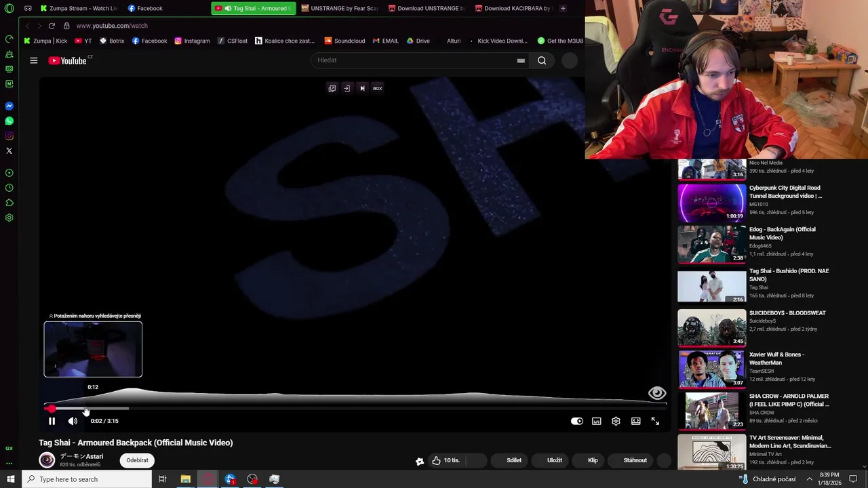This screenshot has width=868, height=488.
Task: Open the Astari channel avatar
Action: tap(47, 460)
